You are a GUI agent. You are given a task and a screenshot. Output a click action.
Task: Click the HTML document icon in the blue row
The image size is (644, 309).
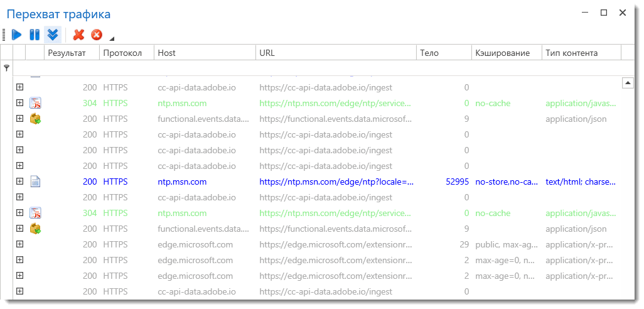click(36, 182)
